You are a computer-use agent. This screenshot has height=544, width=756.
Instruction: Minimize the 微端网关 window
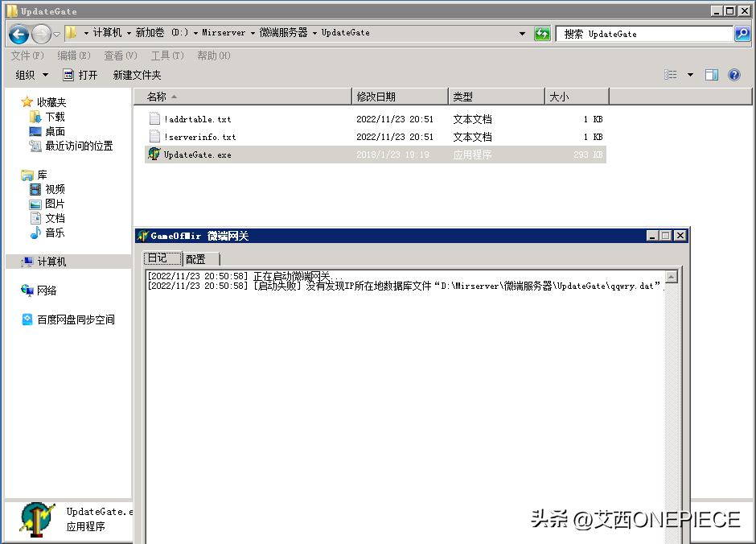[652, 235]
